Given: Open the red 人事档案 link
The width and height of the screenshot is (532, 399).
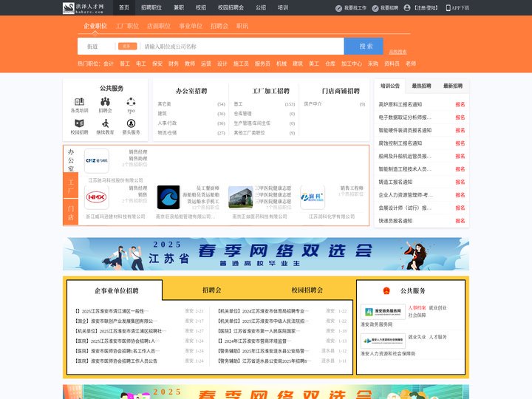Looking at the screenshot, I should [x=417, y=307].
